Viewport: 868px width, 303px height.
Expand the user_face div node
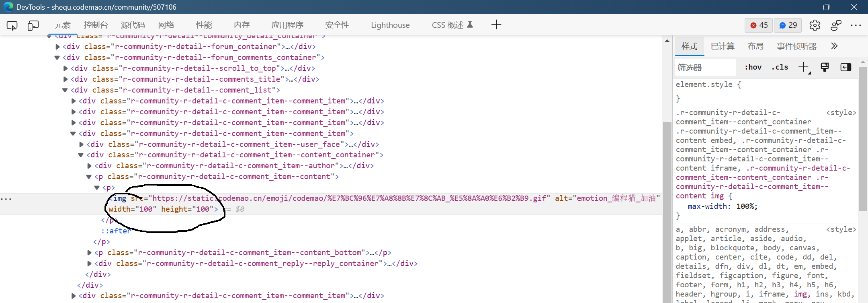(82, 144)
